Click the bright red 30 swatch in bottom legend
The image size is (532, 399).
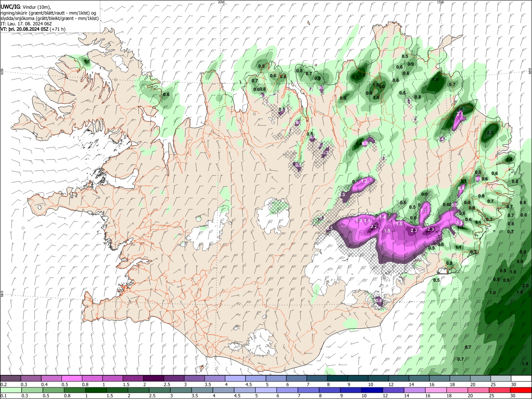[x=521, y=390]
